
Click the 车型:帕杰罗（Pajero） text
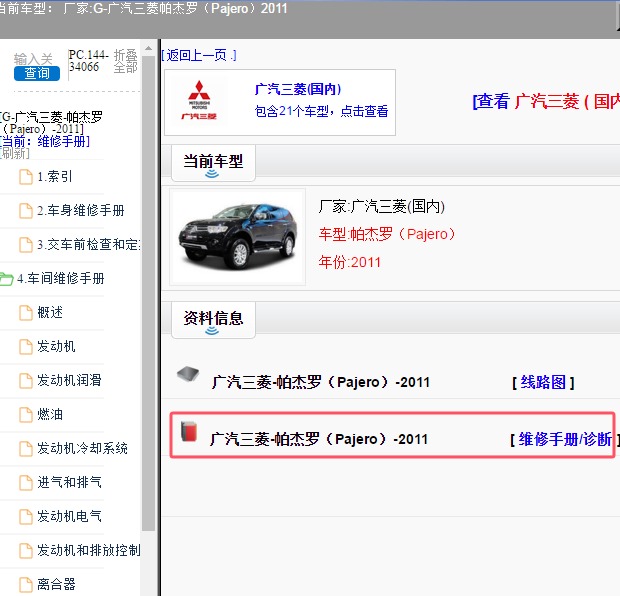pos(387,234)
